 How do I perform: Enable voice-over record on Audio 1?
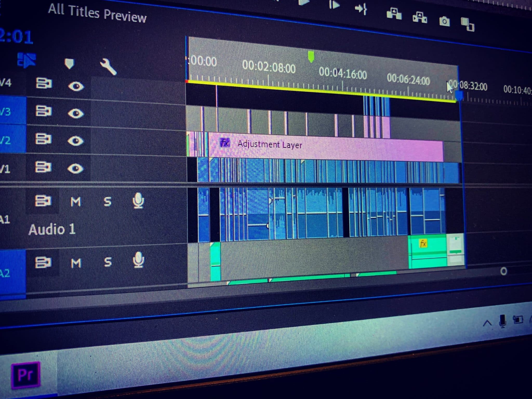coord(138,201)
